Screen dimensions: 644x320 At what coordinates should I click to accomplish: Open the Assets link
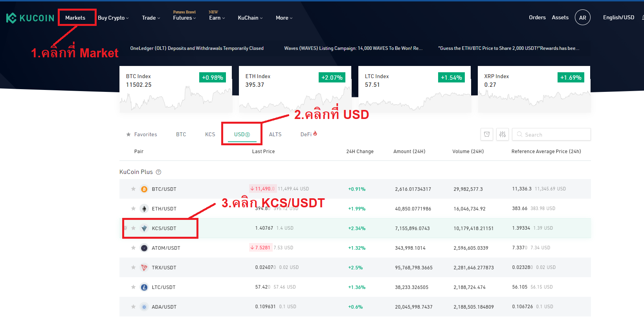(x=560, y=18)
